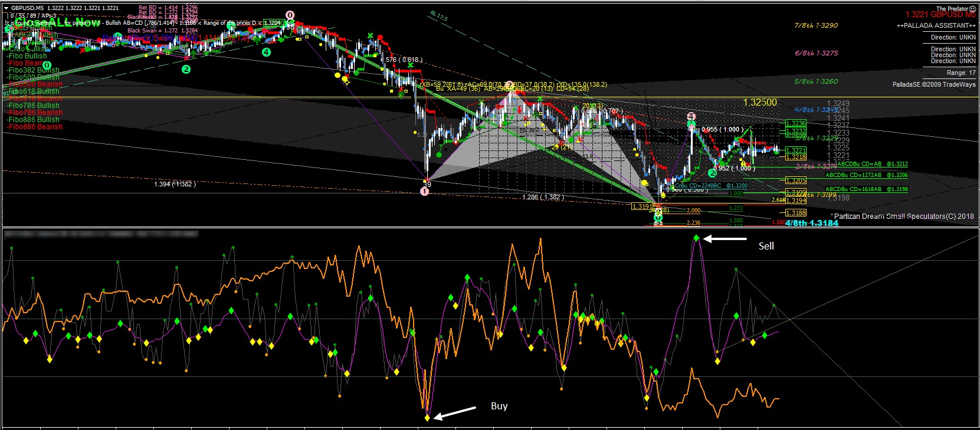Click the '576 ( 0.618 )' retracement label

coord(404,60)
